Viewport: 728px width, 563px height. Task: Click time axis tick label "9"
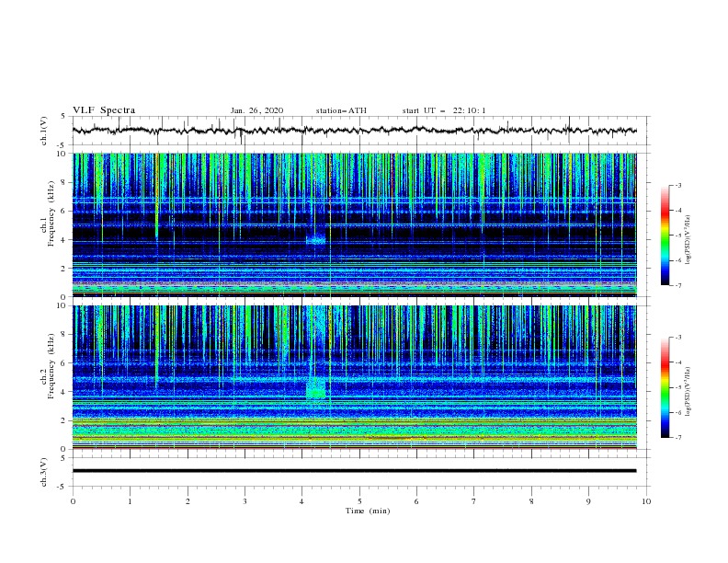[x=588, y=501]
